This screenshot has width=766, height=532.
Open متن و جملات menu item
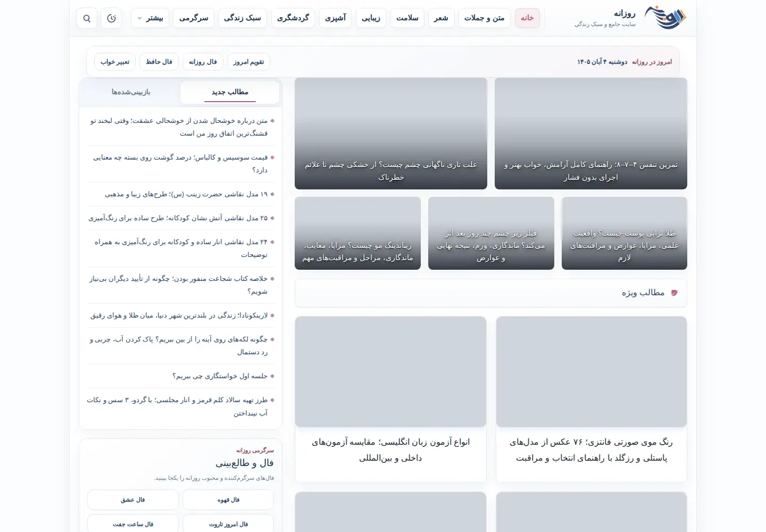tap(485, 18)
